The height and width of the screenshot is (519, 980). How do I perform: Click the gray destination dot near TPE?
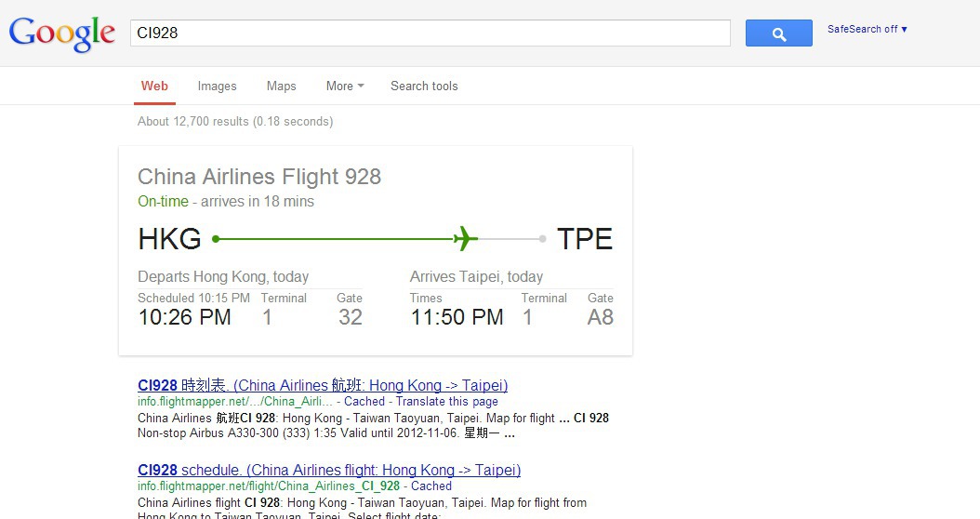(x=542, y=239)
